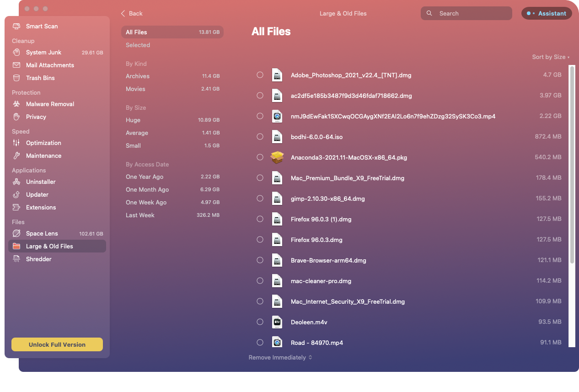
Task: Filter files accessed One Week Ago
Action: pos(172,203)
